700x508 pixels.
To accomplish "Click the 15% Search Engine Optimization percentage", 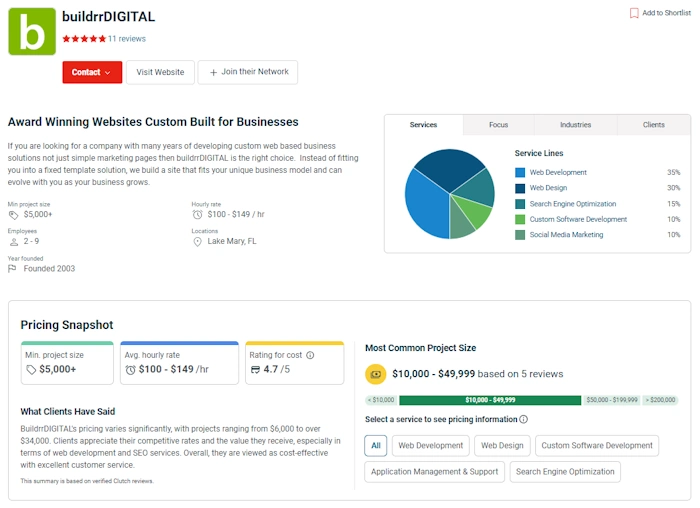I will [673, 204].
